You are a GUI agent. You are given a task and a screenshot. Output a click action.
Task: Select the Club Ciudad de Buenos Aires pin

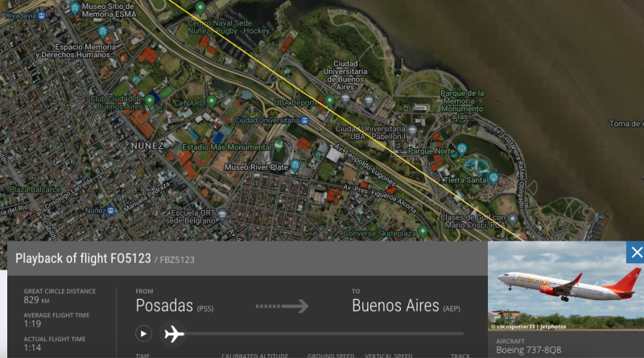[x=150, y=101]
